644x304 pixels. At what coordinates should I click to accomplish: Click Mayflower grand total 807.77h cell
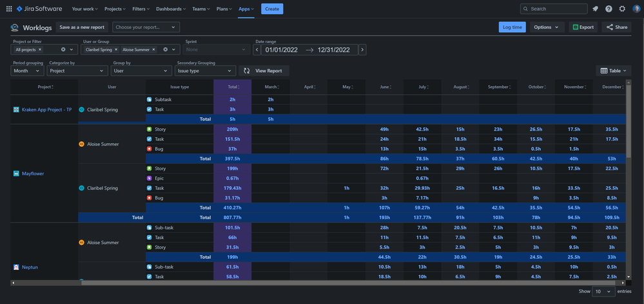233,218
